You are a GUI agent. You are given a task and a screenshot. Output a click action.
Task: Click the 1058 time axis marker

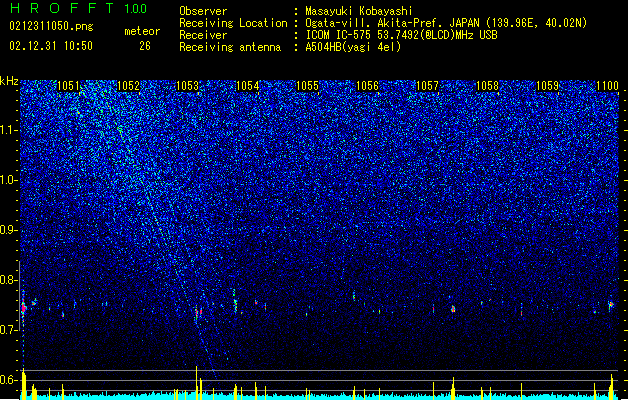(x=487, y=86)
